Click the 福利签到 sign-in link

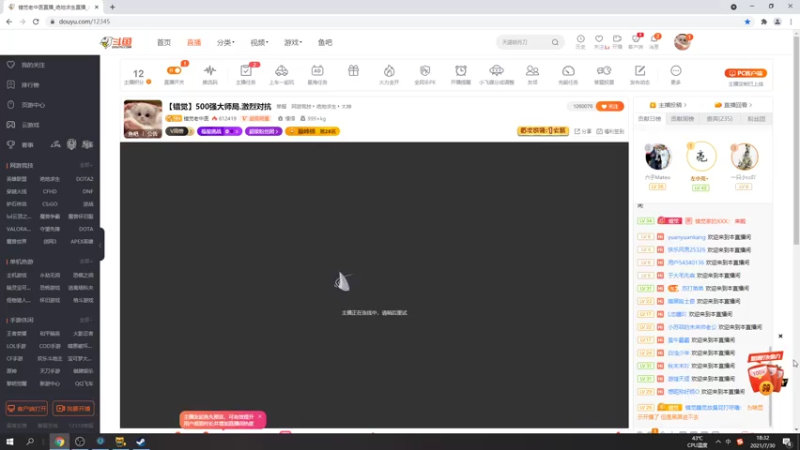click(x=610, y=131)
